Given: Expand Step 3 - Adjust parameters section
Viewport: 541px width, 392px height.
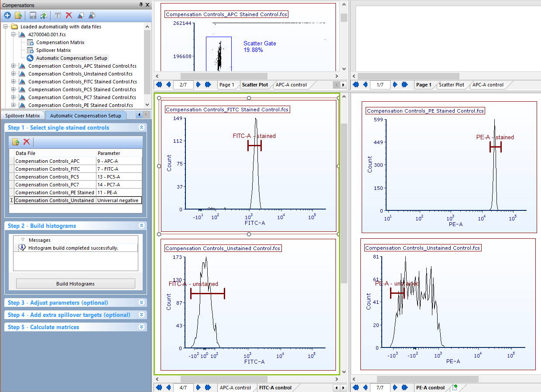Looking at the screenshot, I should 141,303.
